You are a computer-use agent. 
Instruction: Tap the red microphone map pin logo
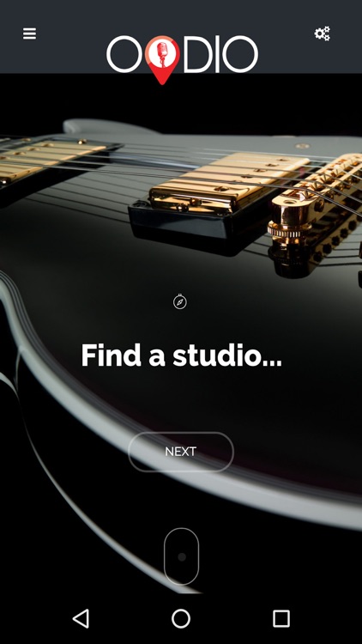[162, 59]
